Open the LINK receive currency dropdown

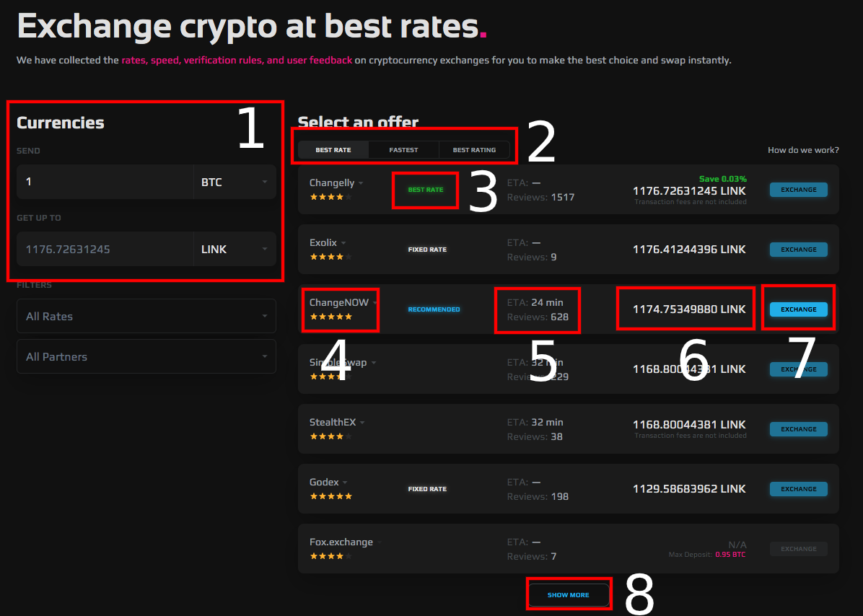(235, 249)
